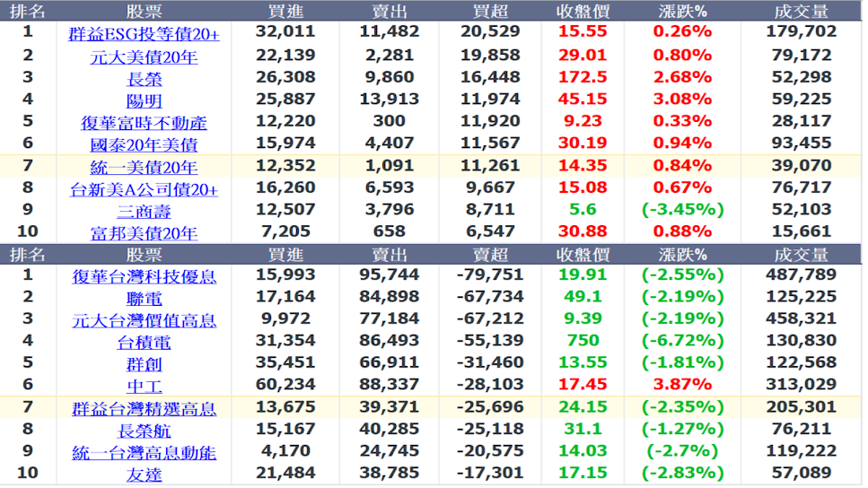The width and height of the screenshot is (868, 488).
Task: Open the 復華富時不動產 link
Action: coord(144,123)
